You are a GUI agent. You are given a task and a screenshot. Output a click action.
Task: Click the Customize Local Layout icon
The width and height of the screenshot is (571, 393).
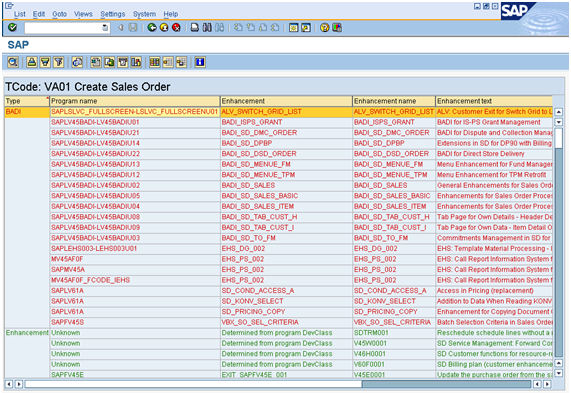[x=337, y=28]
